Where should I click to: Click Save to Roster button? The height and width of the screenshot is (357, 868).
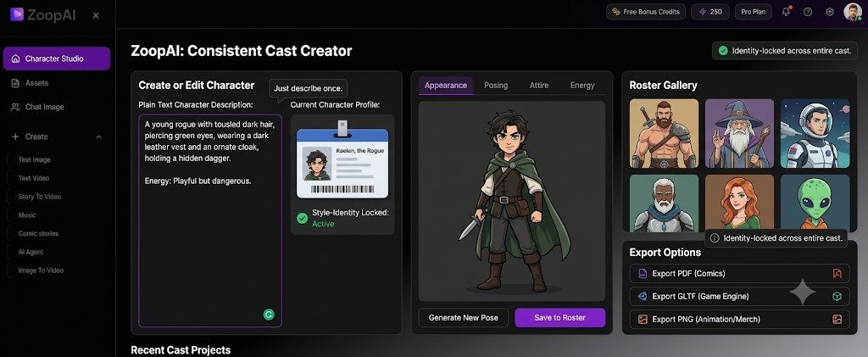(x=559, y=318)
